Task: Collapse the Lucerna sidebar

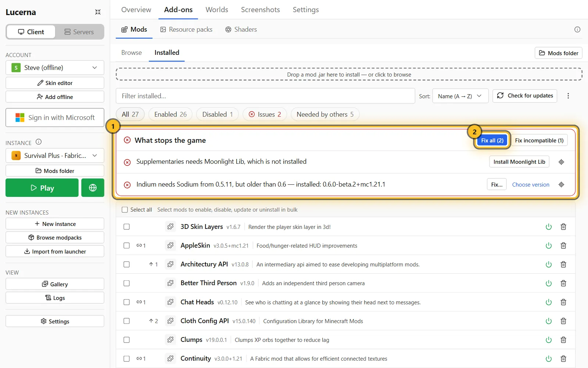Action: (98, 12)
